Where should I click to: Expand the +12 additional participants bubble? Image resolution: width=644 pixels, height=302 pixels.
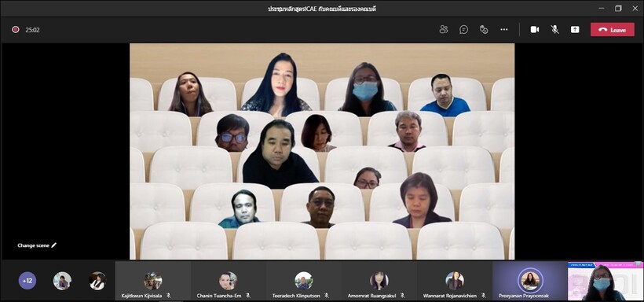[x=27, y=281]
